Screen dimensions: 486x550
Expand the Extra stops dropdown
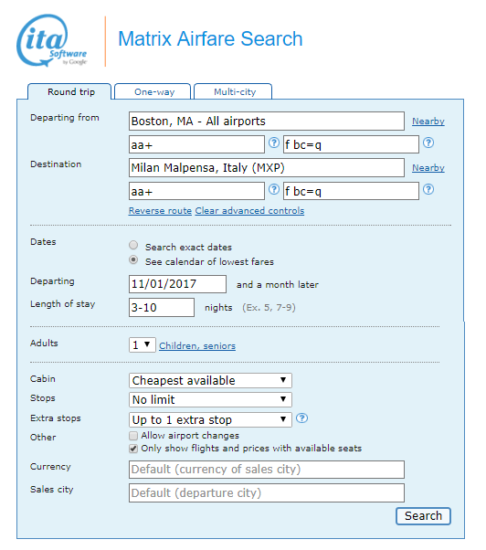(x=210, y=420)
